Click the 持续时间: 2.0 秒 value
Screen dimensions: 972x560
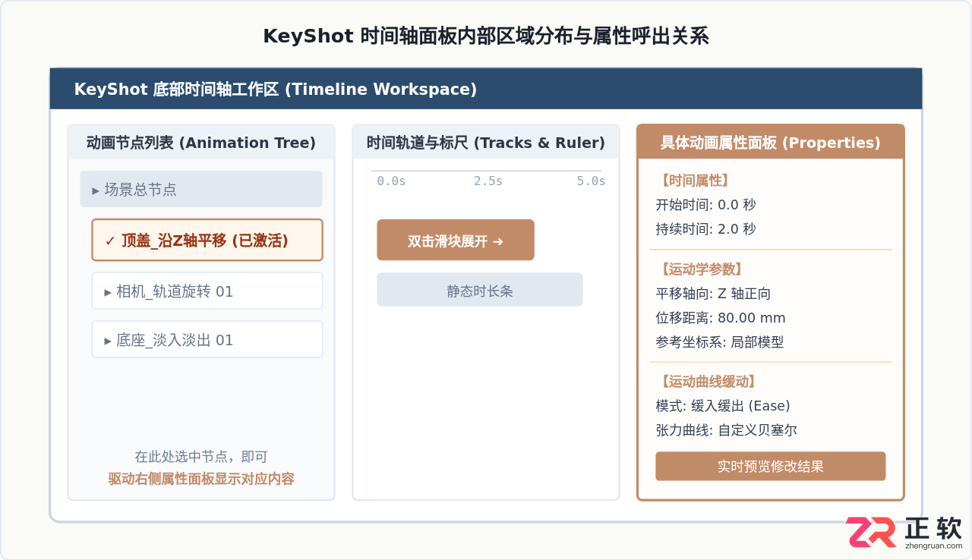(705, 229)
